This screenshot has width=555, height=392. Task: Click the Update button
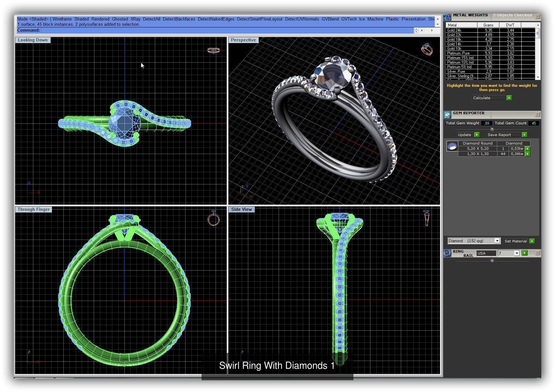pos(465,135)
